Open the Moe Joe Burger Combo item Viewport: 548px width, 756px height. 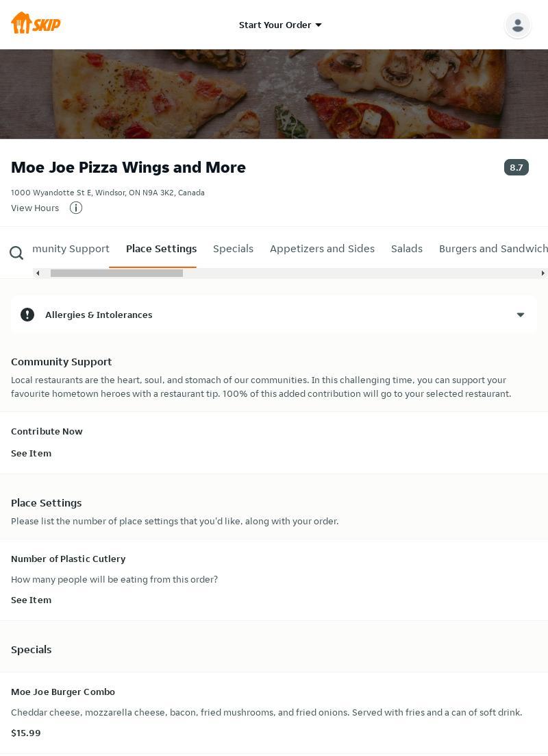(63, 692)
